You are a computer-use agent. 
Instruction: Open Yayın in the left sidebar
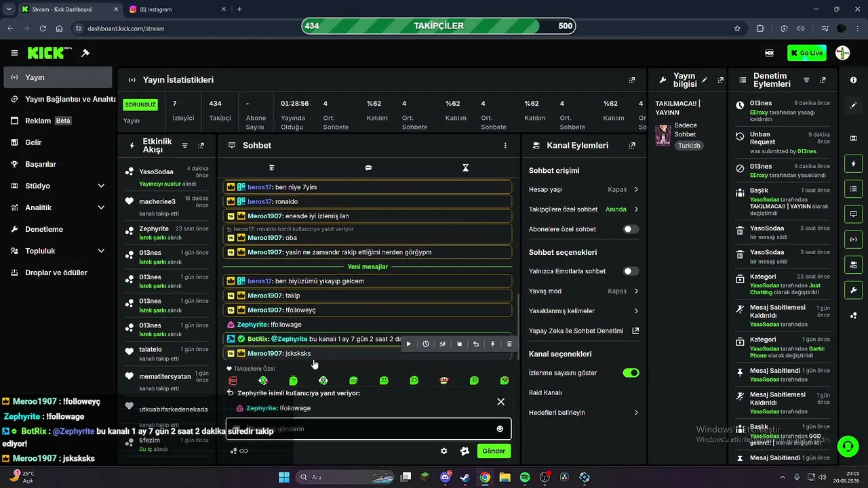(x=58, y=77)
